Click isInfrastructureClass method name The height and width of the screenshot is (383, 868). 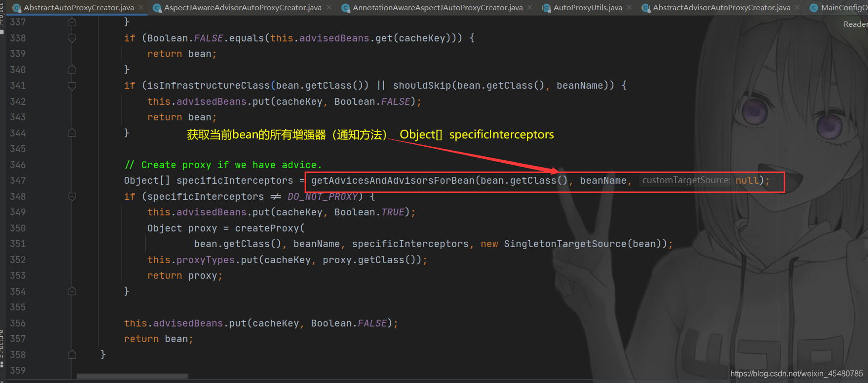[x=209, y=86]
